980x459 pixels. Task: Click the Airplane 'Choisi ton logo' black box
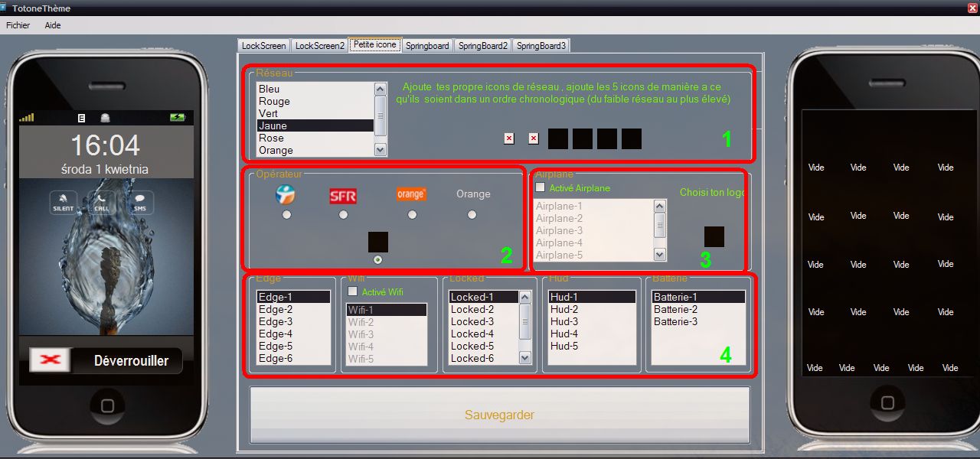coord(714,236)
